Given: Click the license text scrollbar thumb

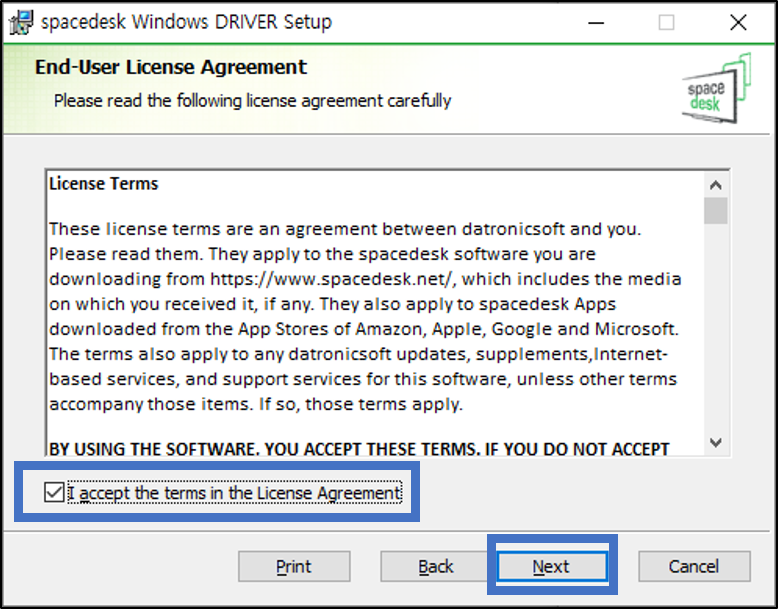Looking at the screenshot, I should pos(715,211).
